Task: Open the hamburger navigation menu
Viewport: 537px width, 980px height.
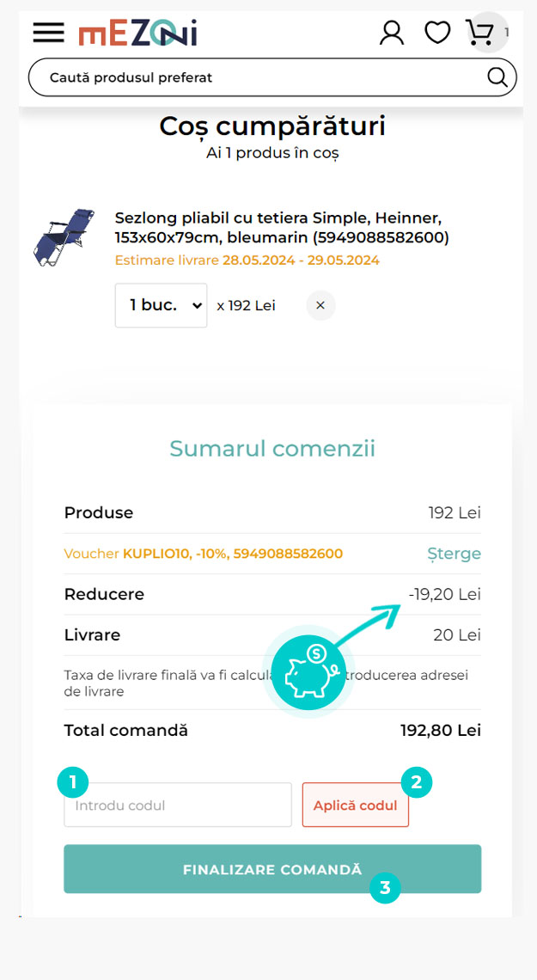Action: pos(48,33)
